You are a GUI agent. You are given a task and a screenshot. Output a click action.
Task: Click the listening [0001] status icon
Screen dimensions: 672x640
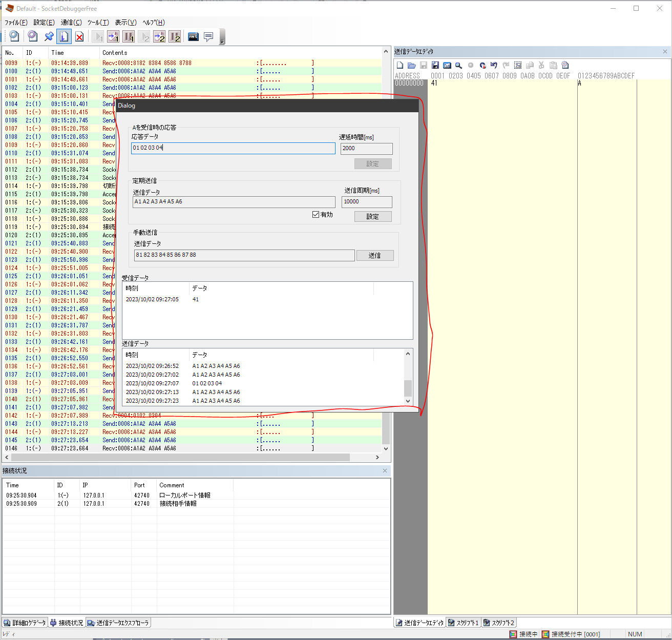[545, 634]
